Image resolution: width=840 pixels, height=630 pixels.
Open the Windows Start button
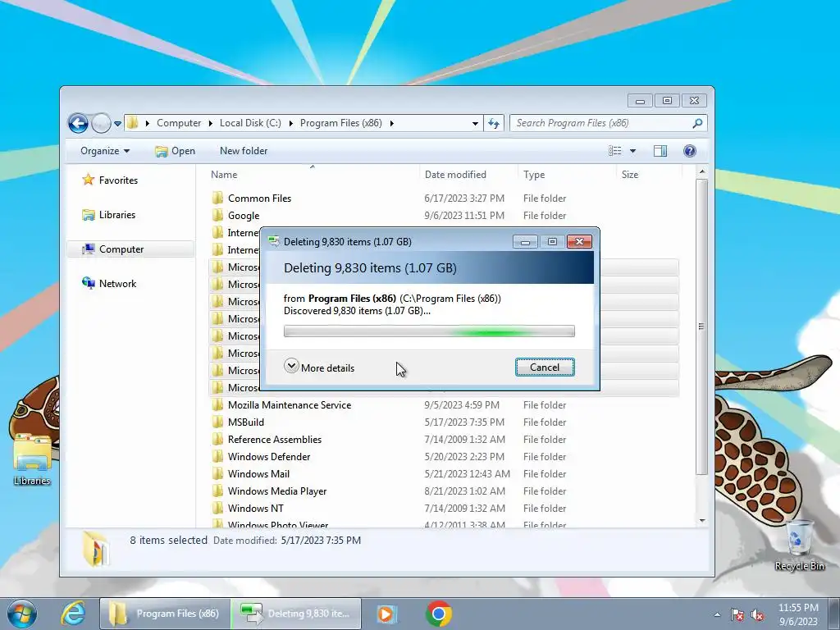click(x=21, y=614)
